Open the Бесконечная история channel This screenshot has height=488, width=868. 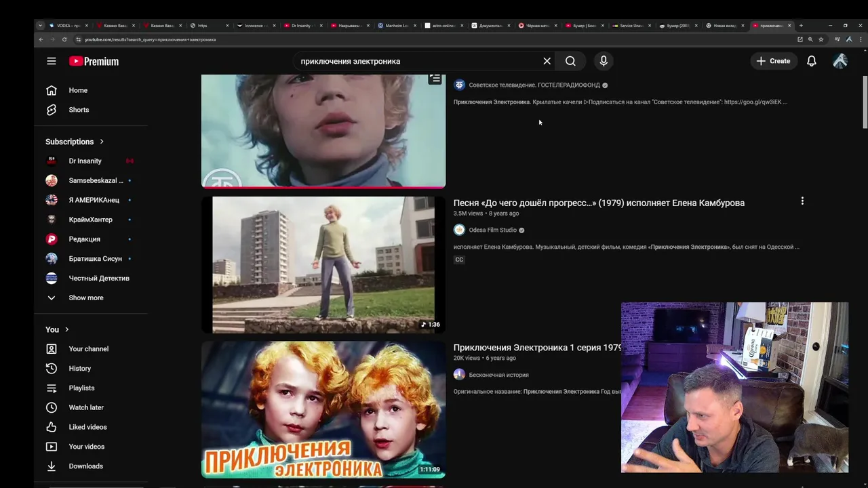coord(498,375)
